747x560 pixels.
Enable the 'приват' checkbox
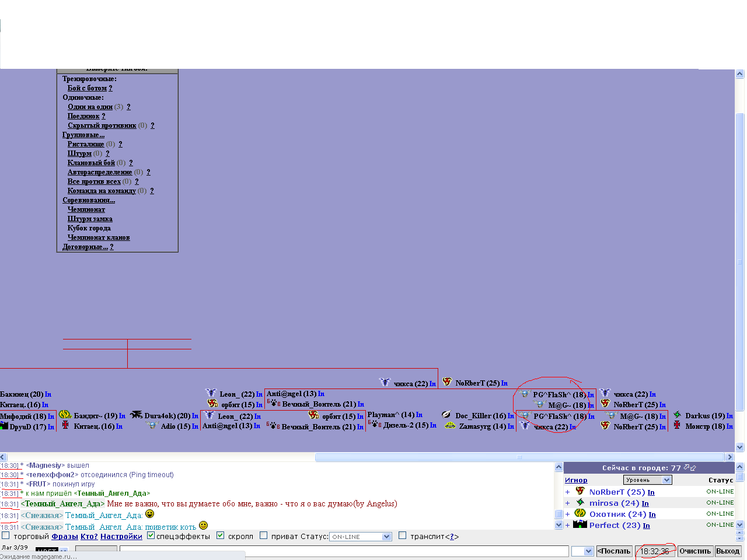263,535
